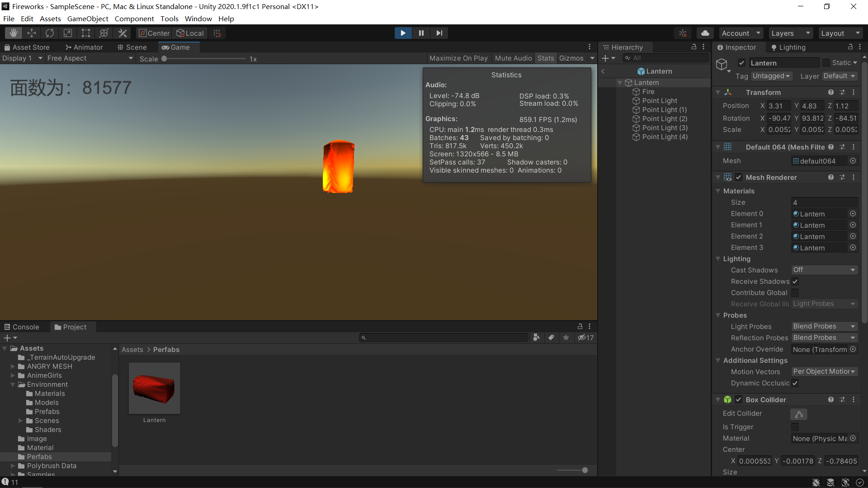The height and width of the screenshot is (488, 868).
Task: Click the Maximize On Play button
Action: tap(458, 58)
